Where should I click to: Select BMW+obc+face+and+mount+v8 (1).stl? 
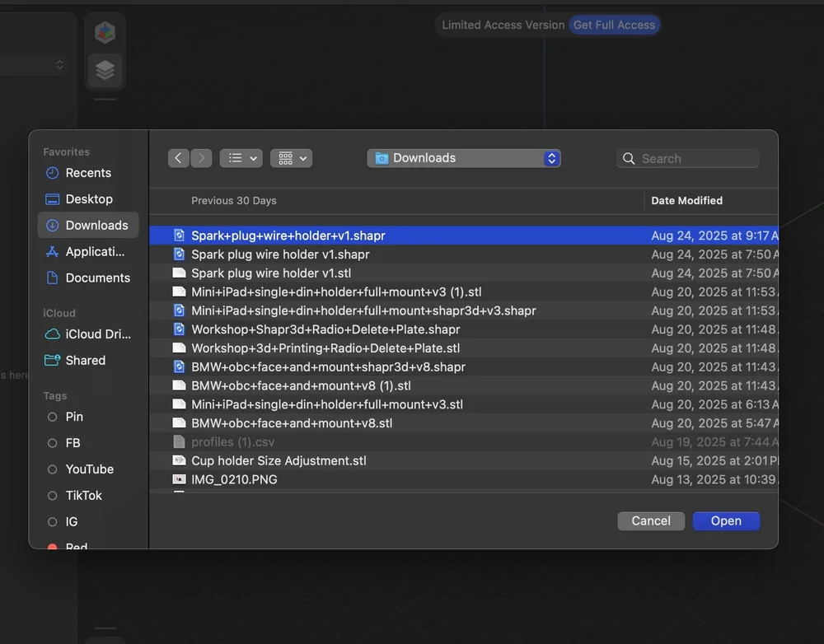[463, 385]
